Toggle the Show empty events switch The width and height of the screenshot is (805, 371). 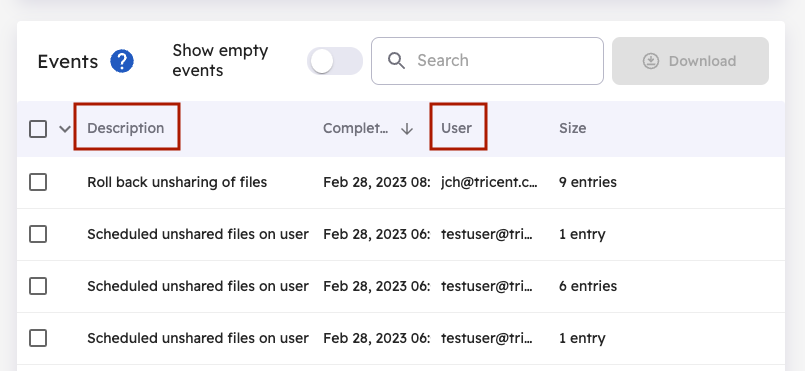pos(335,61)
